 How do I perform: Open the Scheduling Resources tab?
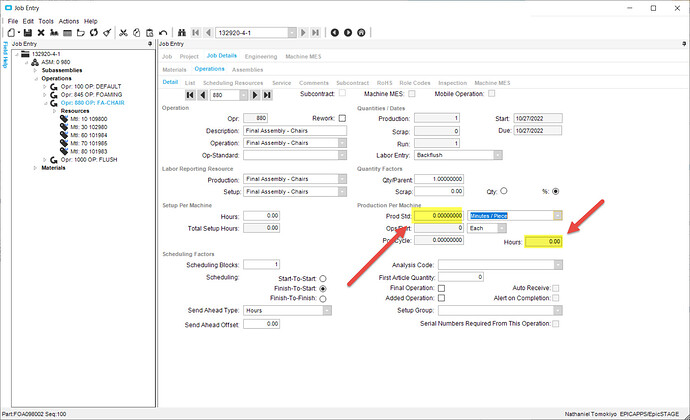(x=233, y=83)
